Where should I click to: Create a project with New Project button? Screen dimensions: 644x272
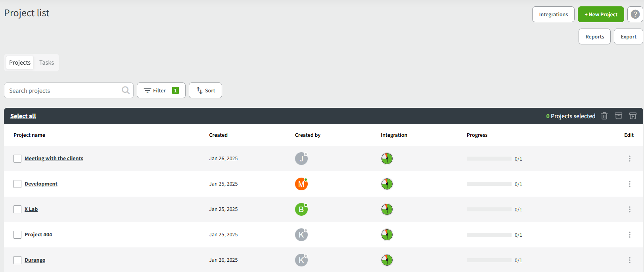[x=600, y=14]
